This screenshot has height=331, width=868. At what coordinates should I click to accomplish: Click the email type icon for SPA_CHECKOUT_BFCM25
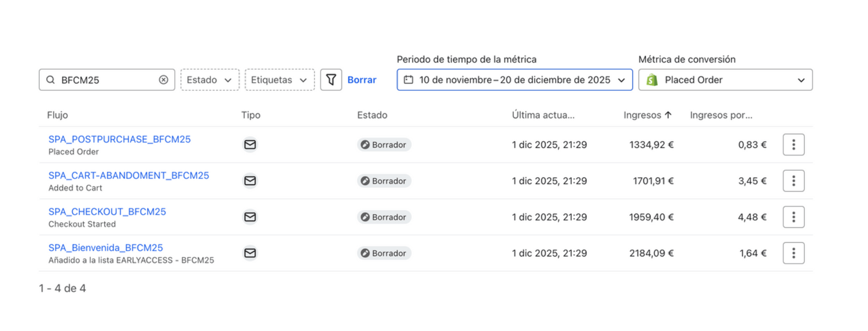(x=250, y=217)
